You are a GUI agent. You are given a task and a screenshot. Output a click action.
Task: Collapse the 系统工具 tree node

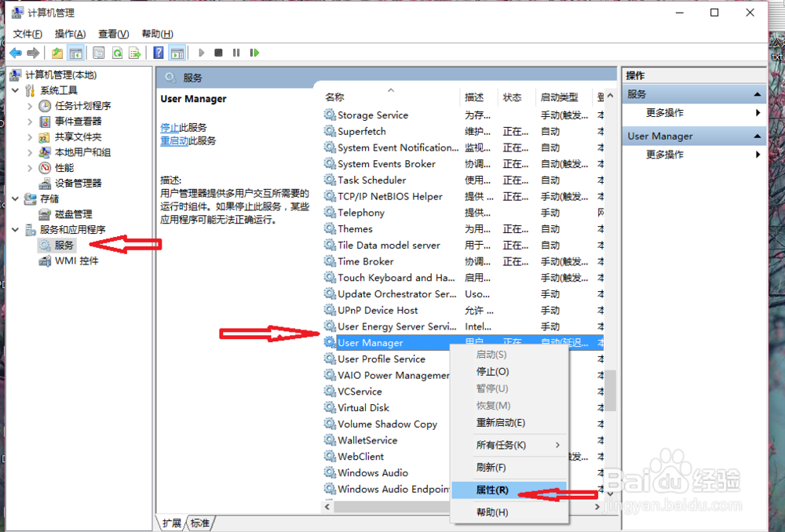(x=16, y=90)
